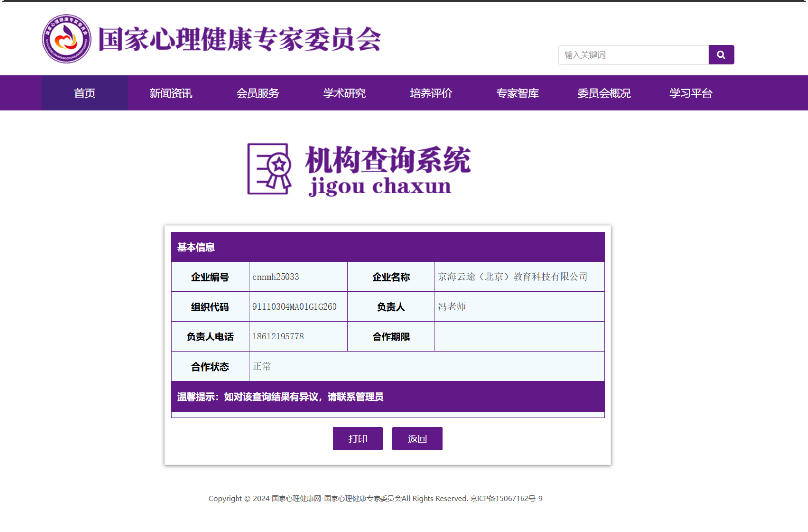Click the 打印 button
The image size is (808, 532).
tap(358, 438)
